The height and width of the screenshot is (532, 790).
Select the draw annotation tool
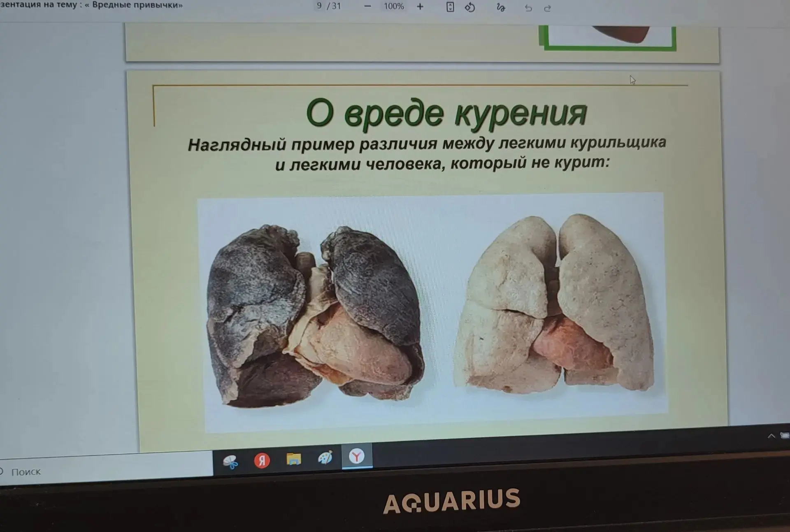pyautogui.click(x=501, y=7)
